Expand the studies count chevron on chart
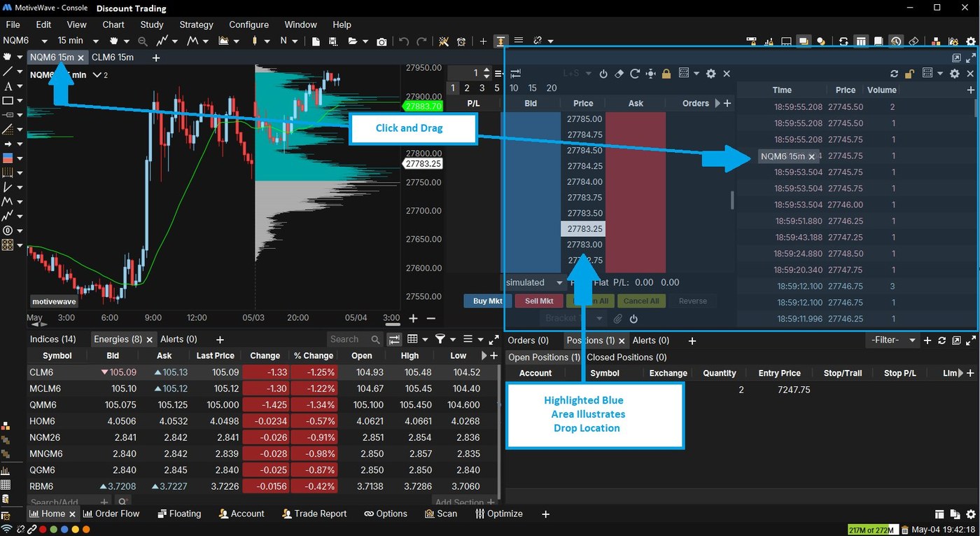980x536 pixels. (99, 75)
